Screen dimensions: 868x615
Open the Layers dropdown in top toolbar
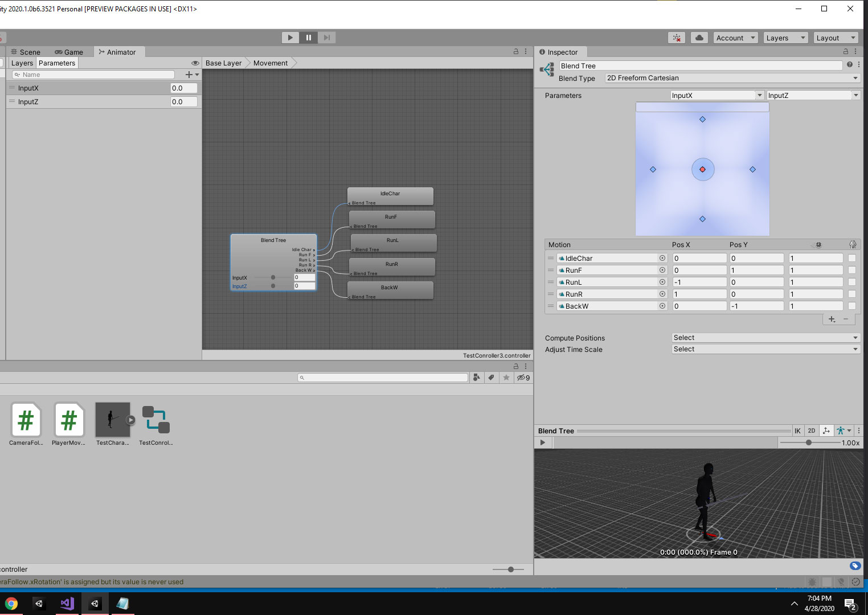[x=785, y=38]
